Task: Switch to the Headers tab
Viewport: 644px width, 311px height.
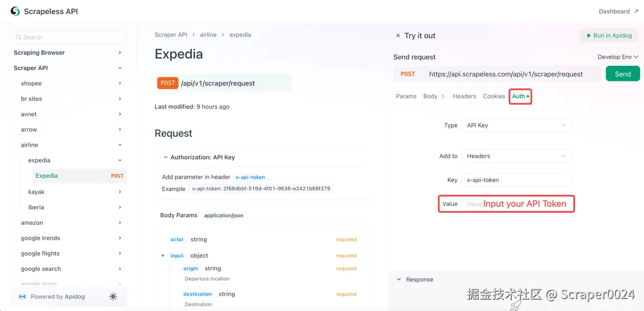Action: pyautogui.click(x=464, y=96)
